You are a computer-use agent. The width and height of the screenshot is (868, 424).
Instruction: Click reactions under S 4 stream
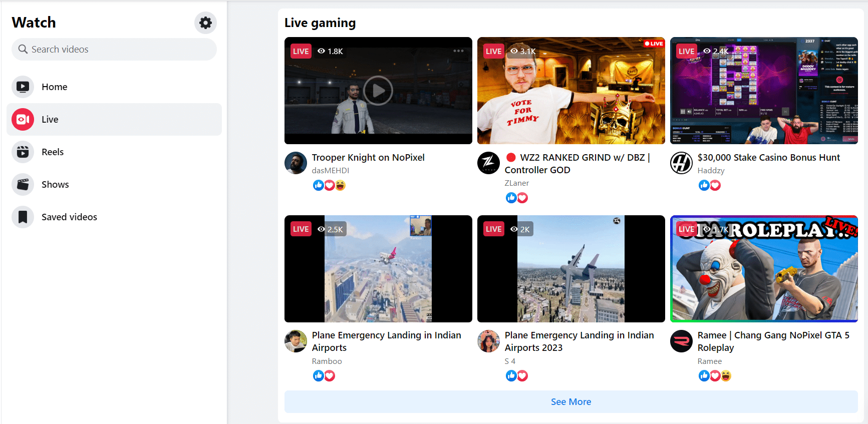coord(516,376)
